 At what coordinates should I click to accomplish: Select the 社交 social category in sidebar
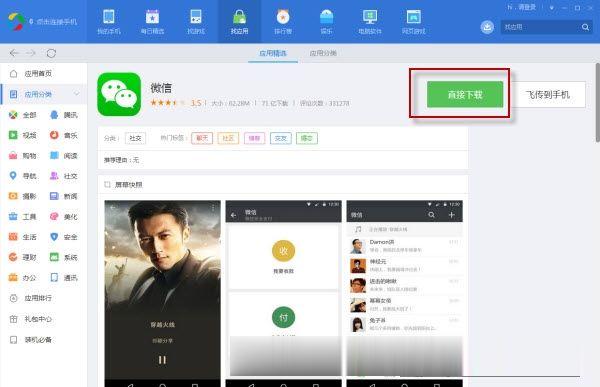pyautogui.click(x=64, y=176)
